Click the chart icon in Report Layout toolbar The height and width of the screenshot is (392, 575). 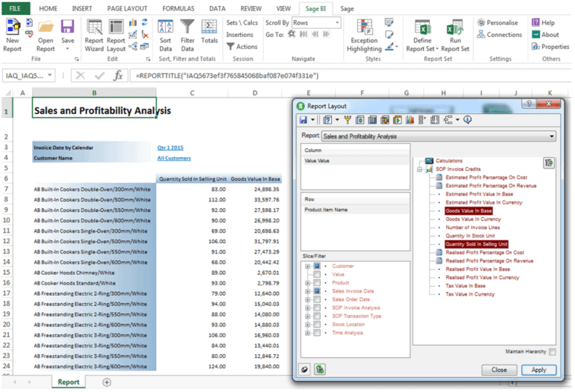click(410, 120)
